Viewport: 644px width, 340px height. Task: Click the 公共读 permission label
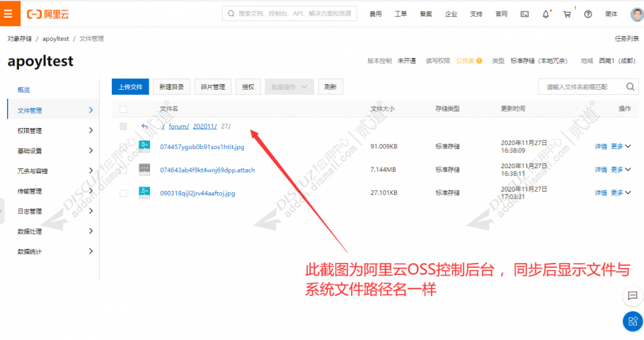pyautogui.click(x=465, y=61)
